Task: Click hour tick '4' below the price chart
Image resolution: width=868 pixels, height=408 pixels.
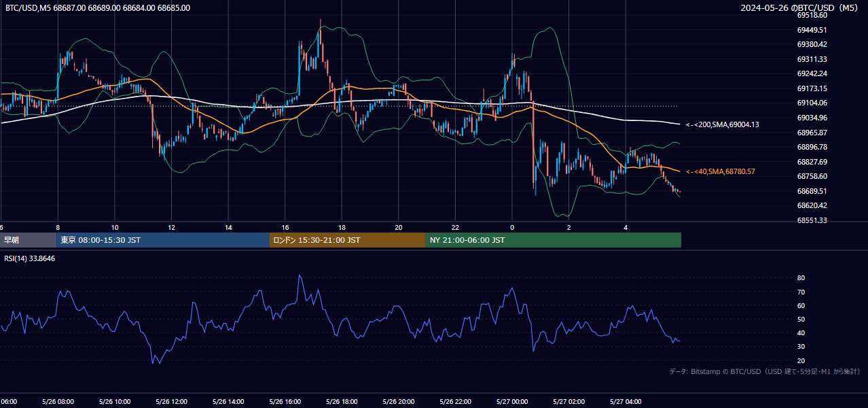Action: click(626, 227)
